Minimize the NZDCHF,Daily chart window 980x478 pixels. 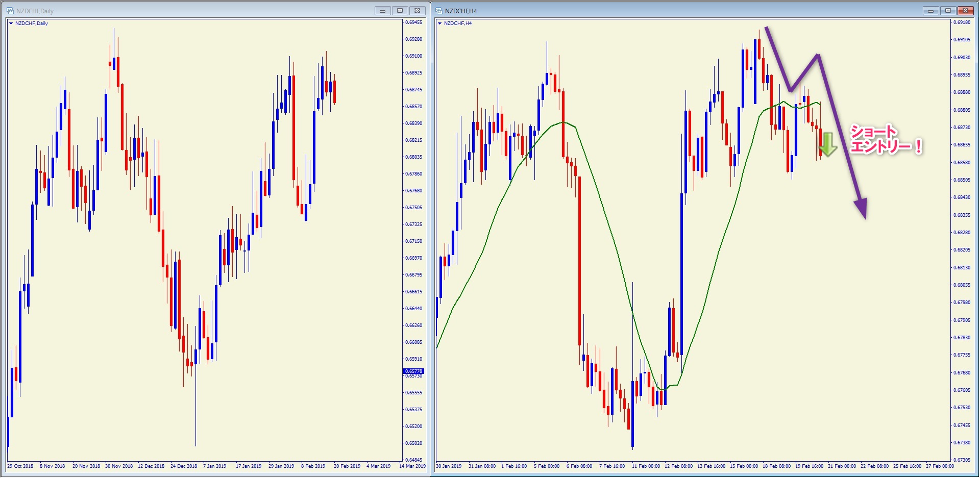(382, 11)
